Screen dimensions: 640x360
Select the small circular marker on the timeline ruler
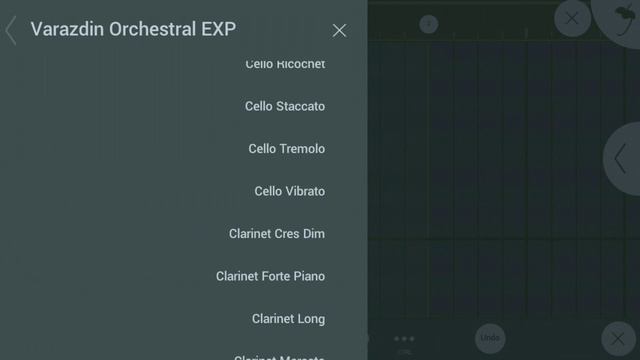429,24
